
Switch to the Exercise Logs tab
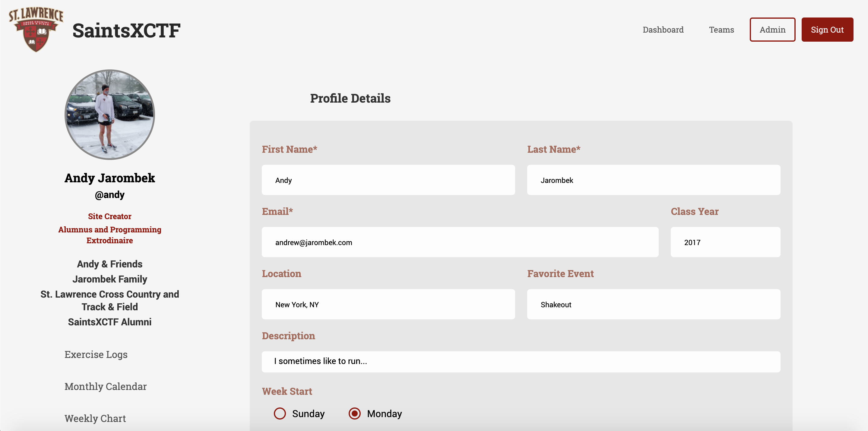point(96,354)
